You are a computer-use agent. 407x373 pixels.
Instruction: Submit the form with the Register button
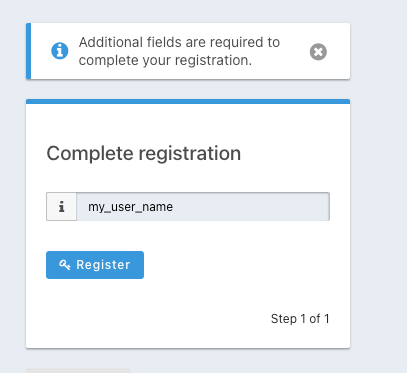(95, 265)
